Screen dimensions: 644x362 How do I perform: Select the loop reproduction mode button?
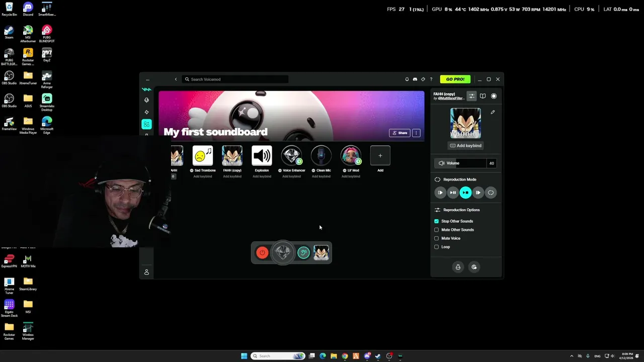pyautogui.click(x=491, y=193)
